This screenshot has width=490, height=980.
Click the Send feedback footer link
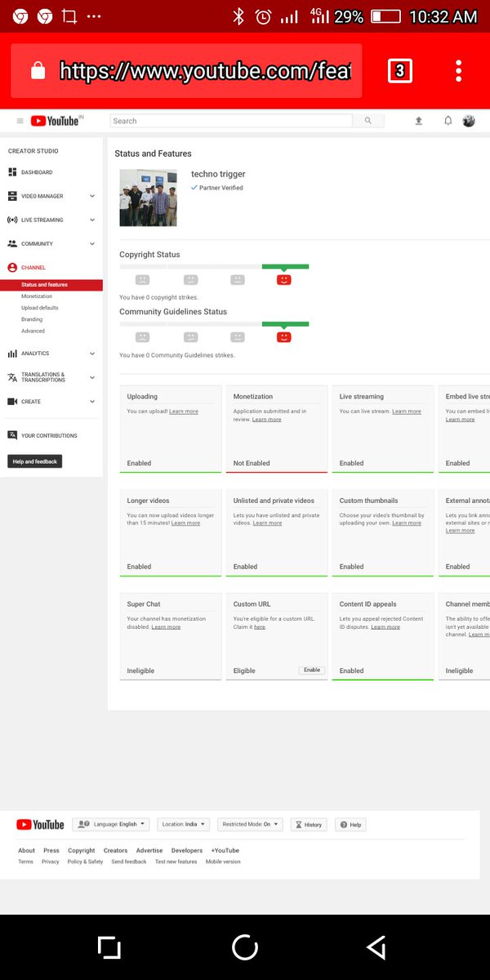tap(129, 862)
